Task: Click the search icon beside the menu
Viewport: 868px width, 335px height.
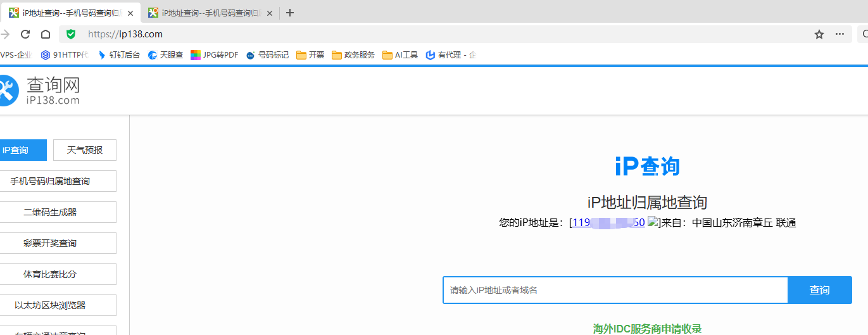Action: (x=864, y=34)
